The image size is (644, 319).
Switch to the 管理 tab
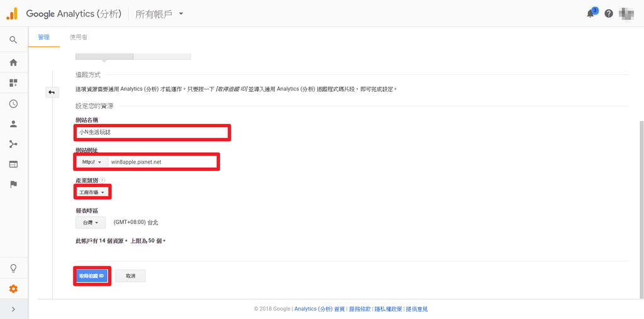(x=44, y=37)
